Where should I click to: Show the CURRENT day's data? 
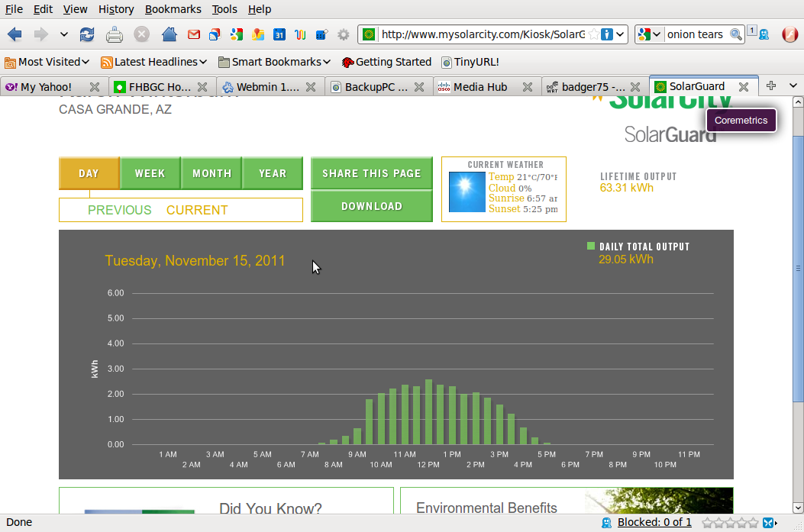[197, 210]
